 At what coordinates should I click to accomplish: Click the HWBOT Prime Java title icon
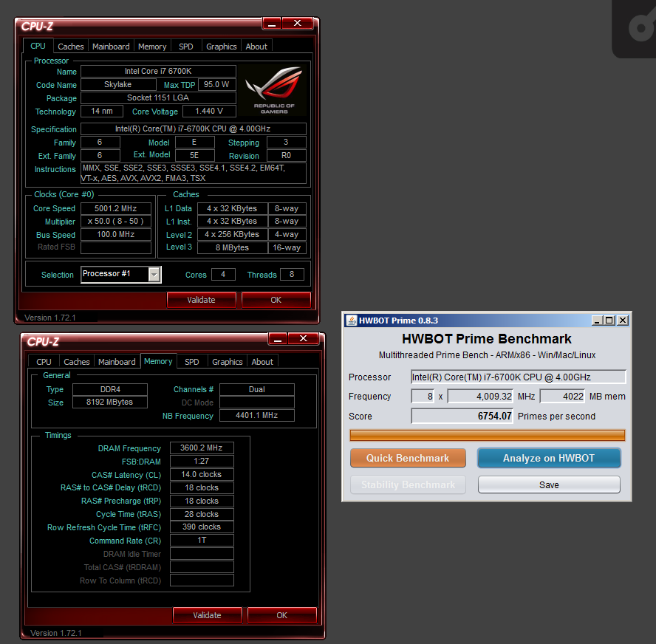click(352, 321)
